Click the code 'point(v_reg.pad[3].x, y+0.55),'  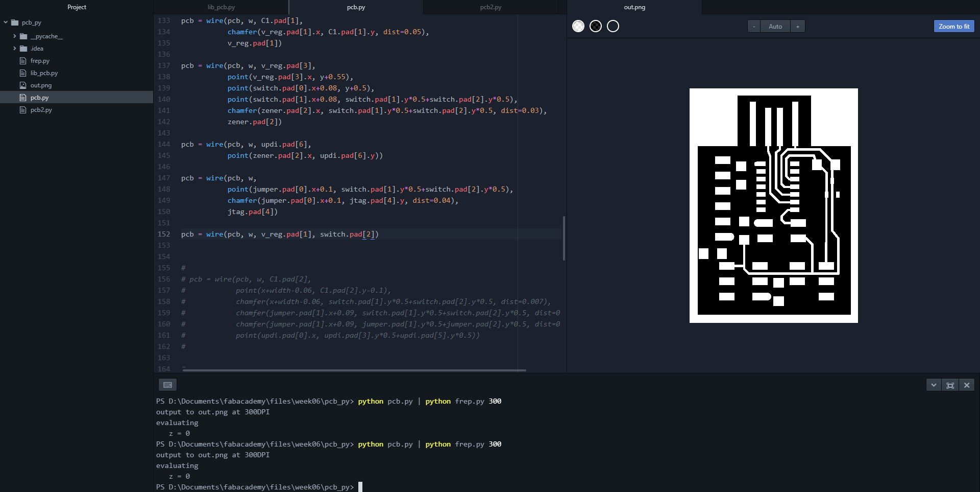click(290, 77)
